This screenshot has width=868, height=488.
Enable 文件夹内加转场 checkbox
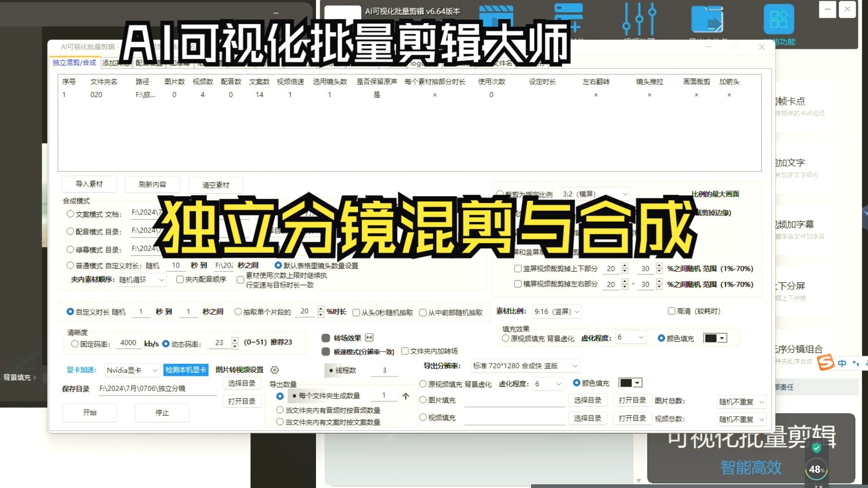click(x=405, y=351)
